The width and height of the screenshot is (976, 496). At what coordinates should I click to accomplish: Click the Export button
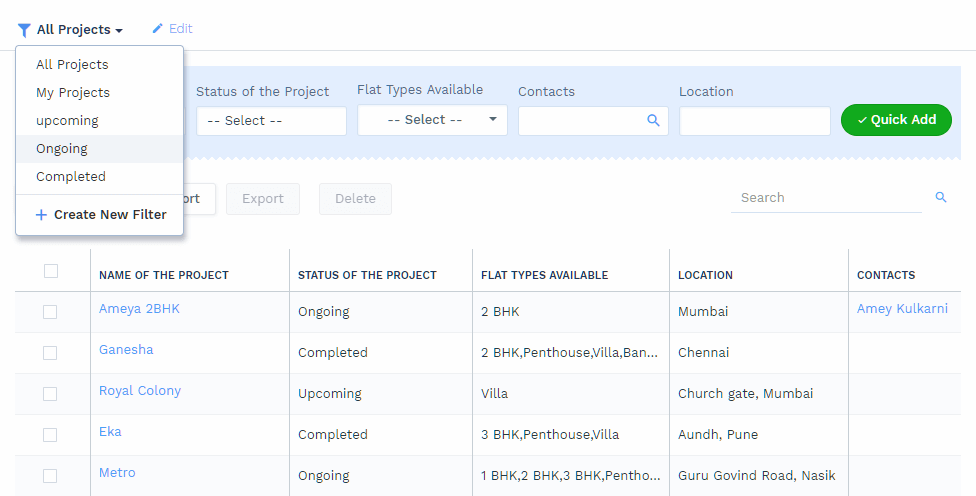[263, 199]
